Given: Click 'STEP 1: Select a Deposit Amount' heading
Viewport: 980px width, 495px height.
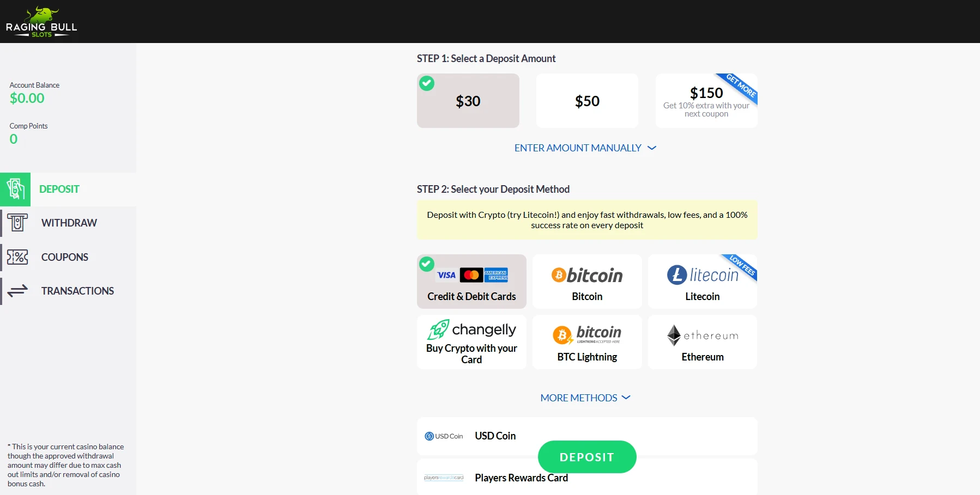Looking at the screenshot, I should click(x=486, y=58).
